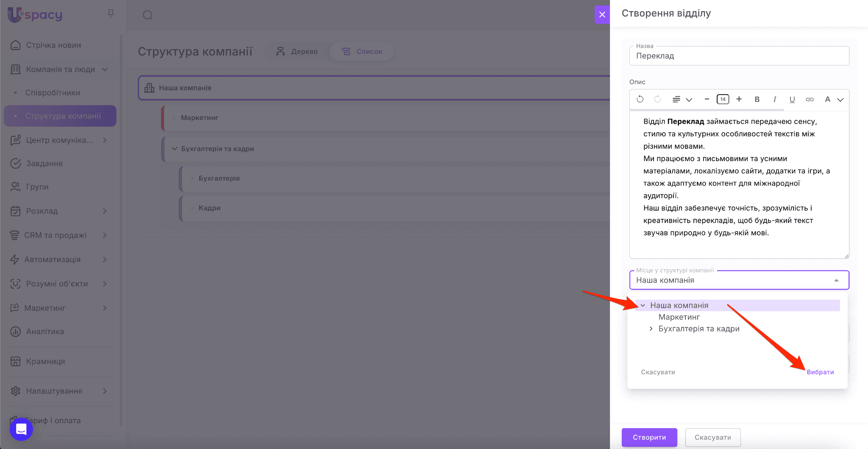Toggle underline formatting in editor toolbar

(x=792, y=99)
